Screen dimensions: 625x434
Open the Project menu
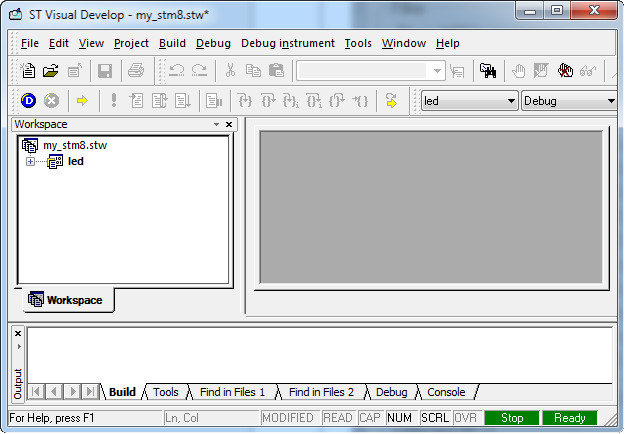click(131, 43)
